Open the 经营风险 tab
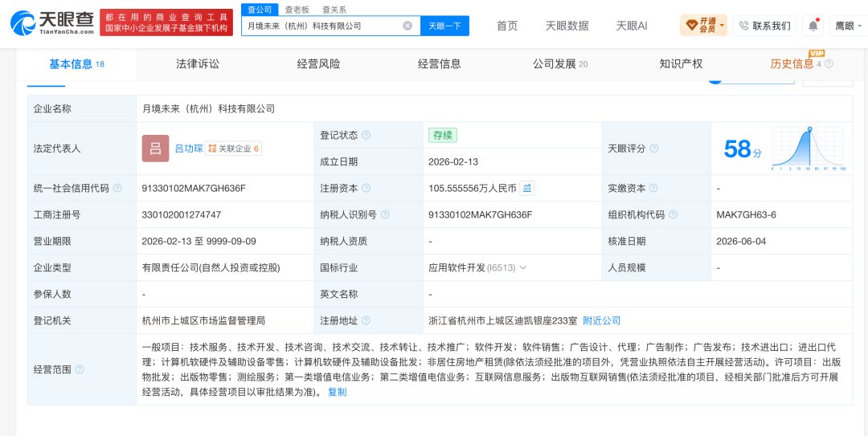This screenshot has height=436, width=868. click(x=318, y=64)
